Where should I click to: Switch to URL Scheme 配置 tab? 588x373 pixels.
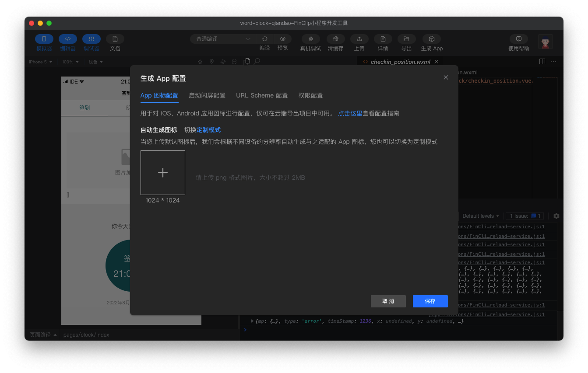click(262, 96)
